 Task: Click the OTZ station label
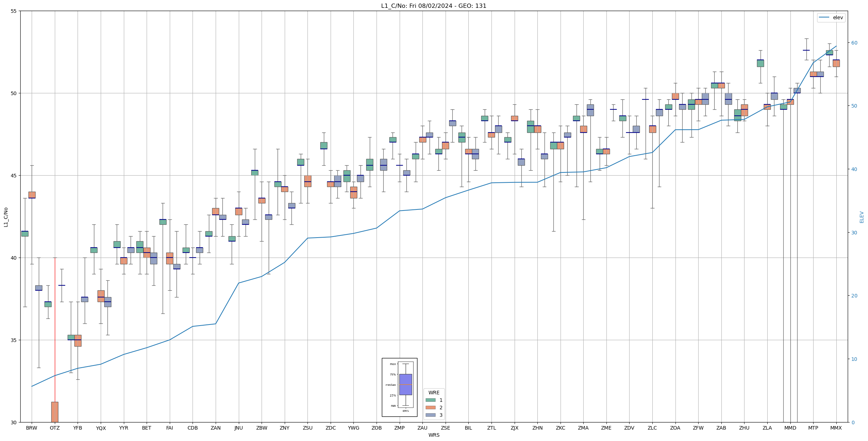[x=55, y=428]
